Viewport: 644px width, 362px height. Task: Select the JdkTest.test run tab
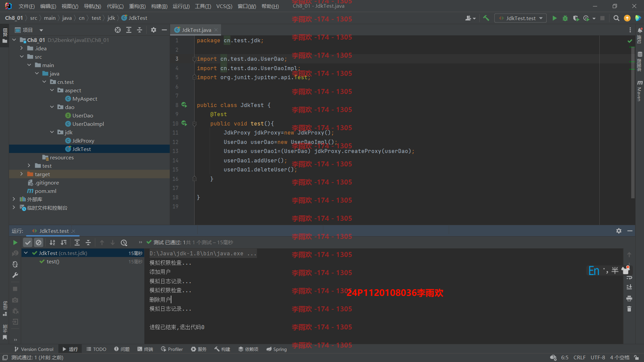pos(54,231)
